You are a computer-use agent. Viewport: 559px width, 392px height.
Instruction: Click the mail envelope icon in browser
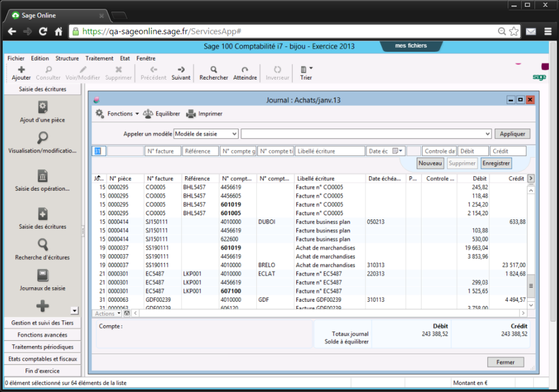point(531,31)
